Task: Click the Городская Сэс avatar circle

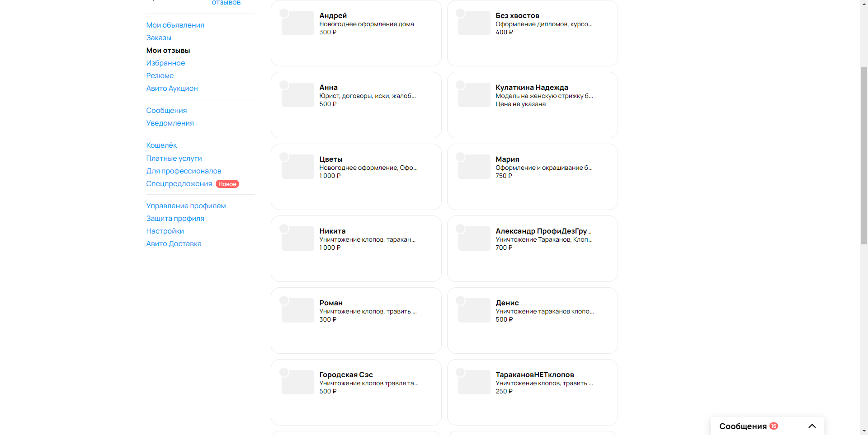Action: pos(284,372)
